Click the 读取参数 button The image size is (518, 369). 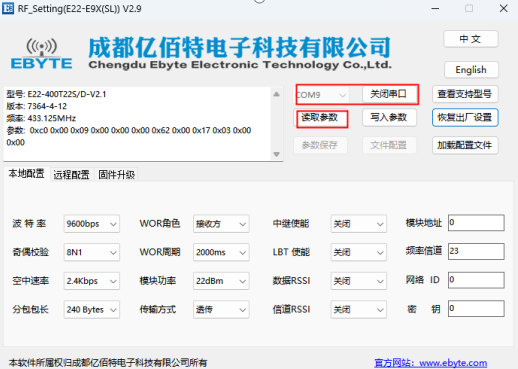pyautogui.click(x=320, y=118)
